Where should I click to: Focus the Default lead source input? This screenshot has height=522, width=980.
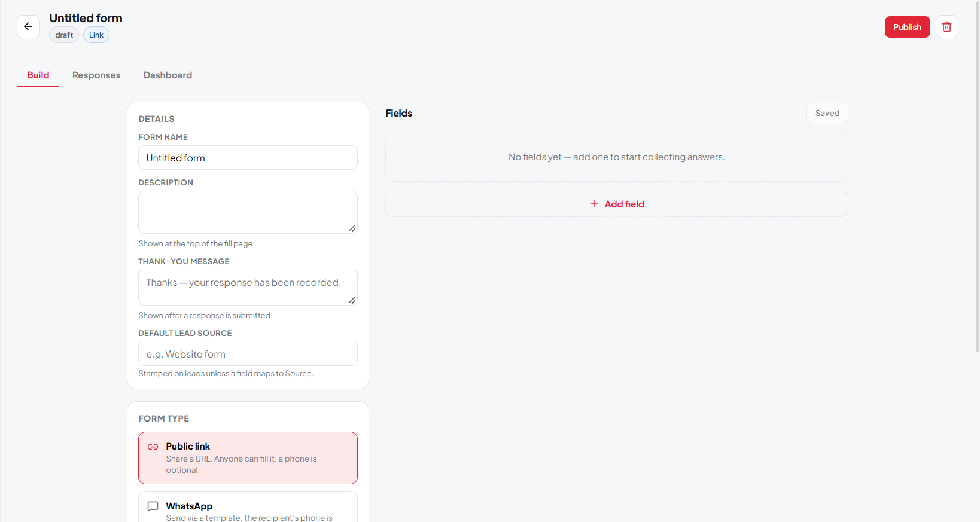(x=248, y=353)
